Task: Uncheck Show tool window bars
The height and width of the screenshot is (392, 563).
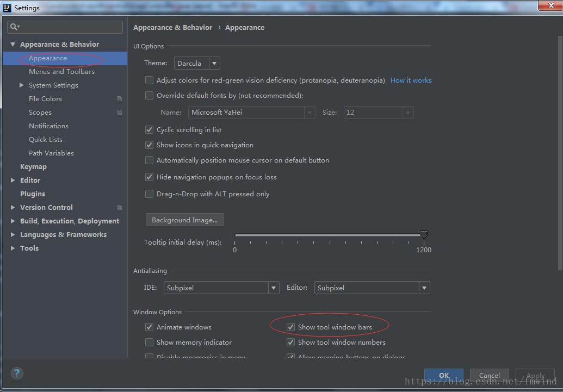Action: coord(291,327)
